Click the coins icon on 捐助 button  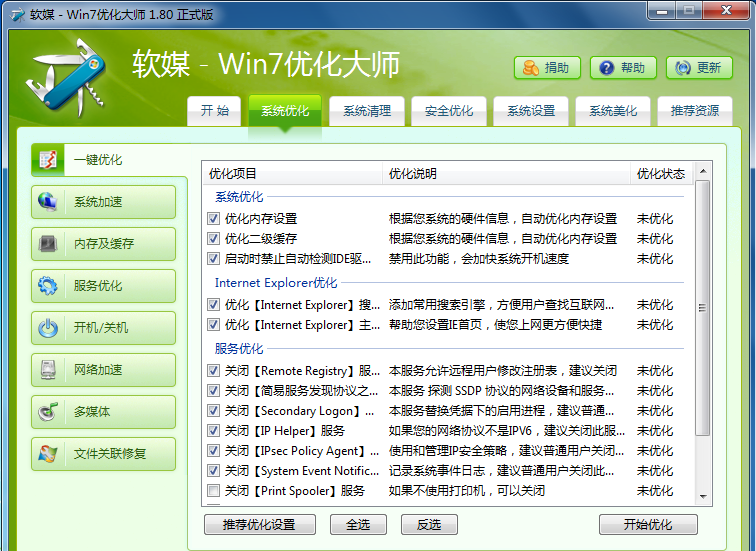pos(530,67)
